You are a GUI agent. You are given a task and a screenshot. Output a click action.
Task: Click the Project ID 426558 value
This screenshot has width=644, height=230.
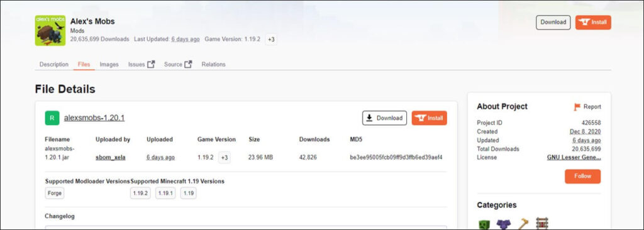tap(591, 123)
